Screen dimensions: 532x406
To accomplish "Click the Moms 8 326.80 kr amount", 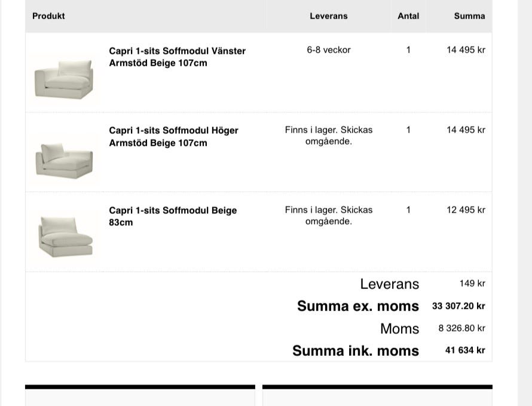I will (462, 328).
